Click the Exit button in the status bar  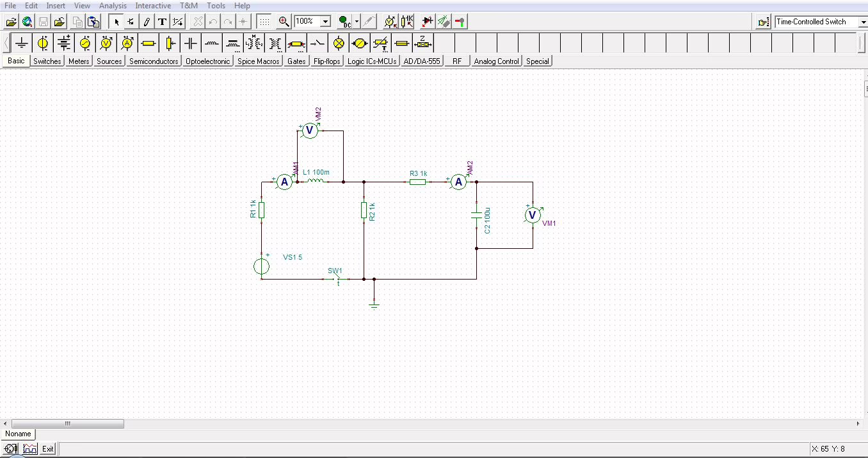(x=48, y=449)
